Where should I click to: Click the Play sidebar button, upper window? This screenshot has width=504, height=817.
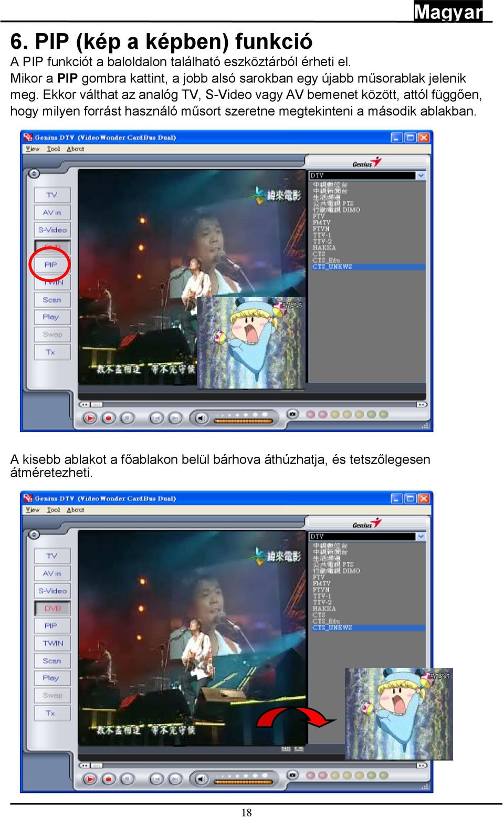[52, 317]
